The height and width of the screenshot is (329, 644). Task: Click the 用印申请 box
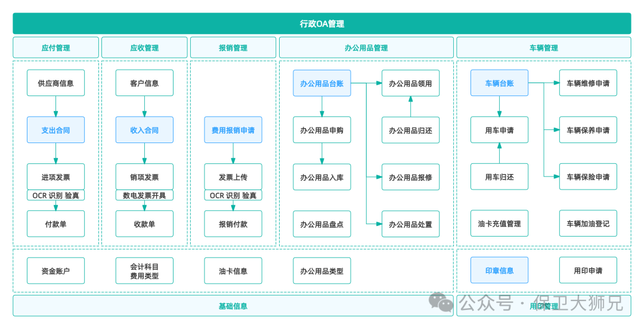(588, 271)
